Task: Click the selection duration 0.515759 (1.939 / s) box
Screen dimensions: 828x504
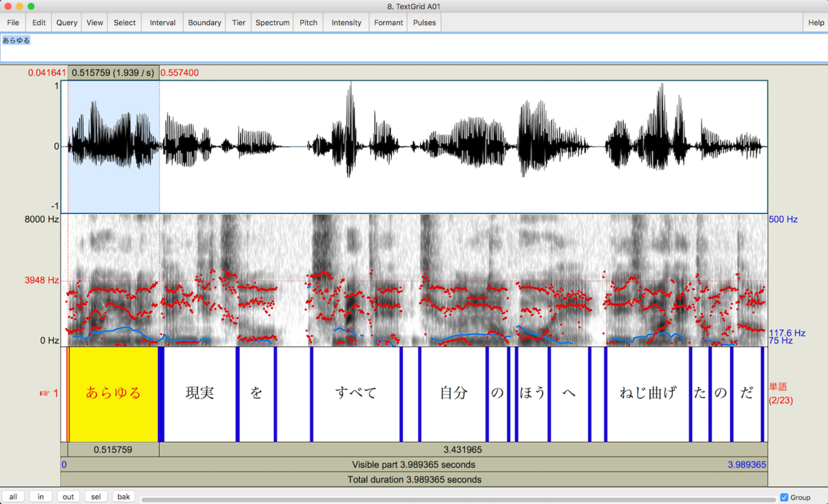Action: point(113,72)
